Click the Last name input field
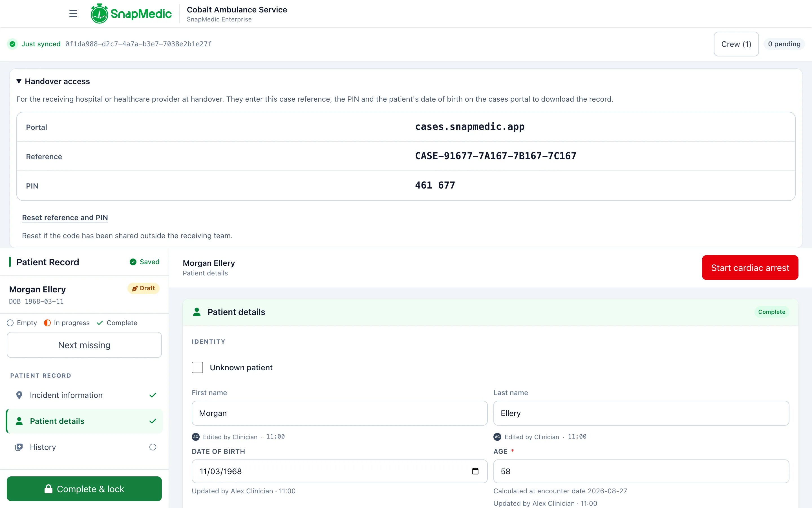The image size is (812, 508). click(641, 413)
